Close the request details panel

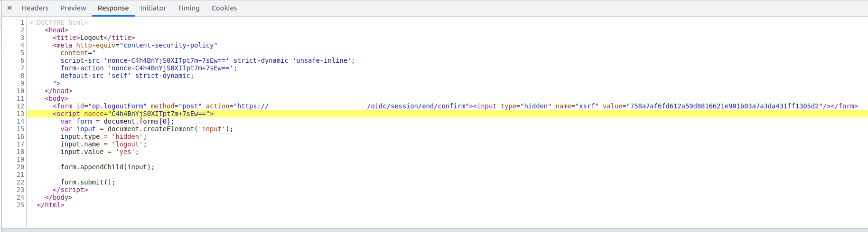pos(9,8)
